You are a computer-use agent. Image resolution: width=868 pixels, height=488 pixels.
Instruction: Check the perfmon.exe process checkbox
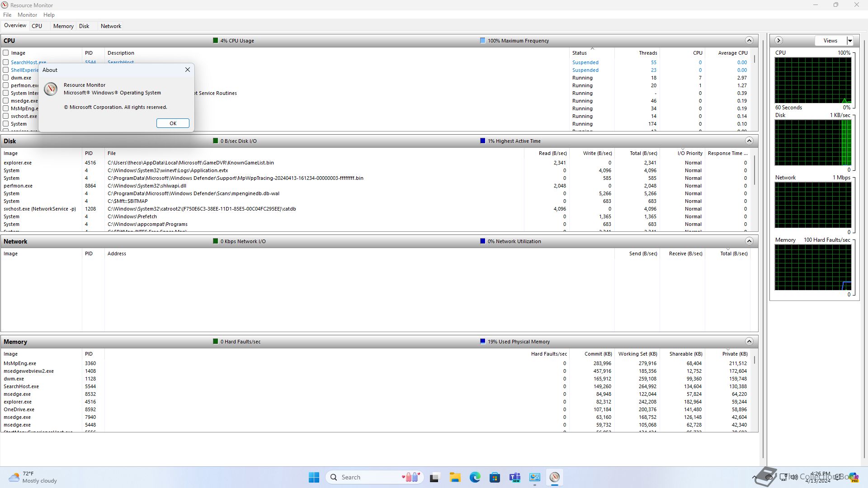6,85
